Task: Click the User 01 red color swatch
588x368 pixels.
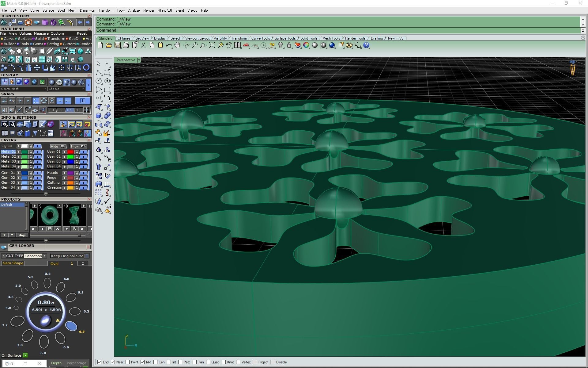Action: click(70, 152)
